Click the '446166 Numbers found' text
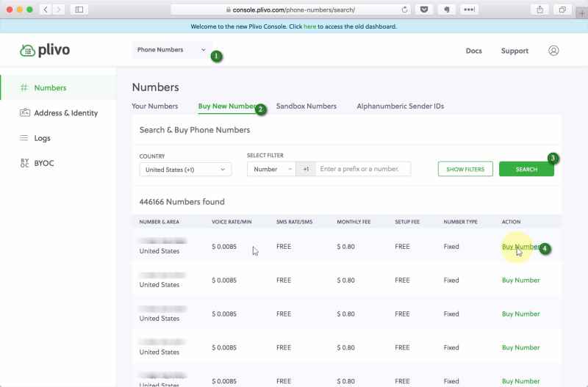 coord(182,202)
